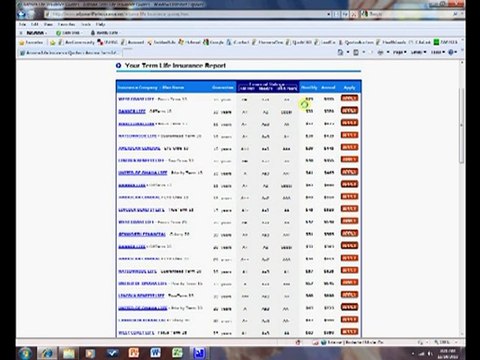This screenshot has height=360, width=480.
Task: Click Apply in the Genworth Financial row
Action: (x=349, y=233)
